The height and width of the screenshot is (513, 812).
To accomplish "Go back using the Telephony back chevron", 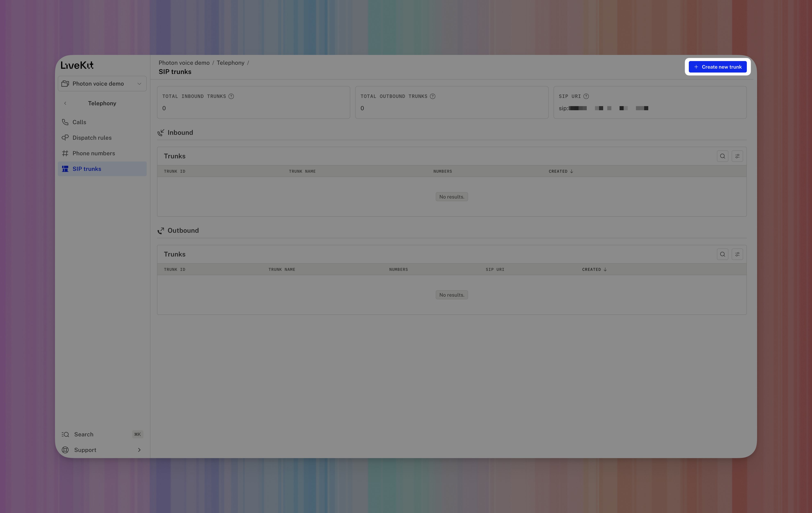I will point(65,103).
